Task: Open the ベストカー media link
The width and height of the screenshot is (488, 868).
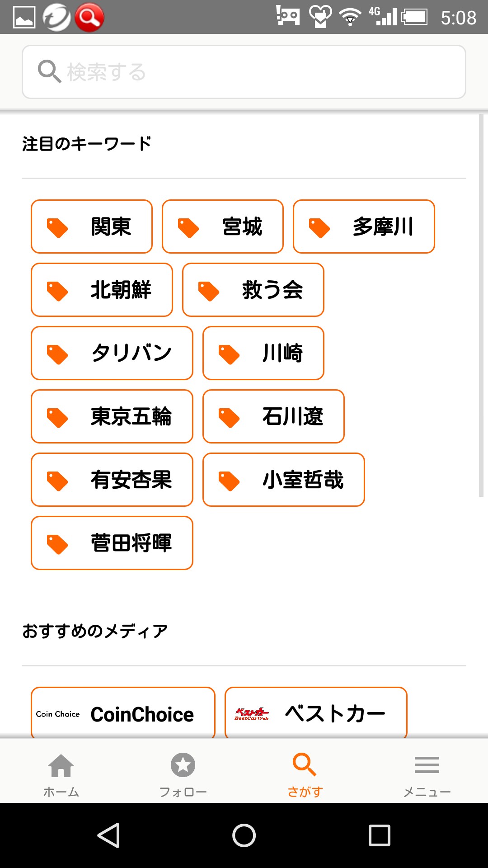Action: pos(316,713)
